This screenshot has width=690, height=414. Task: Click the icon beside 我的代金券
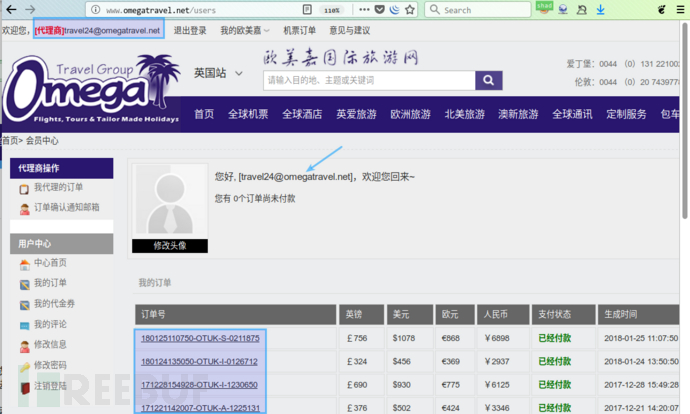25,305
